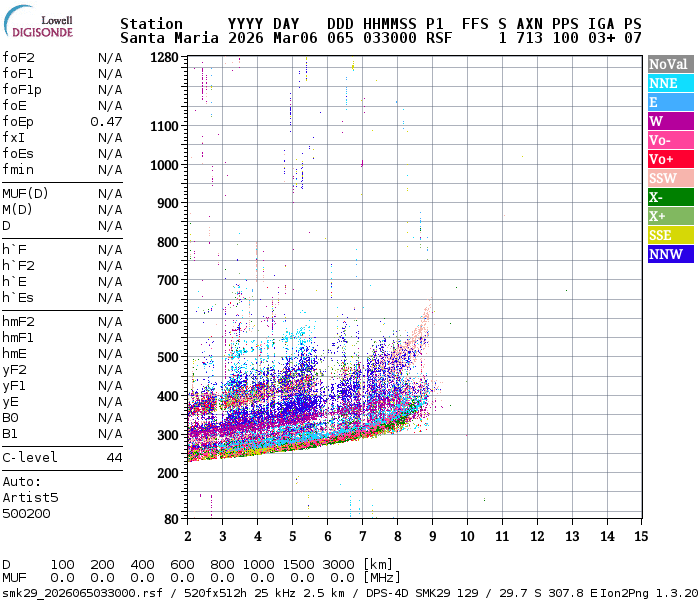
Task: Select the 12 MHz frequency axis label
Action: pyautogui.click(x=538, y=537)
